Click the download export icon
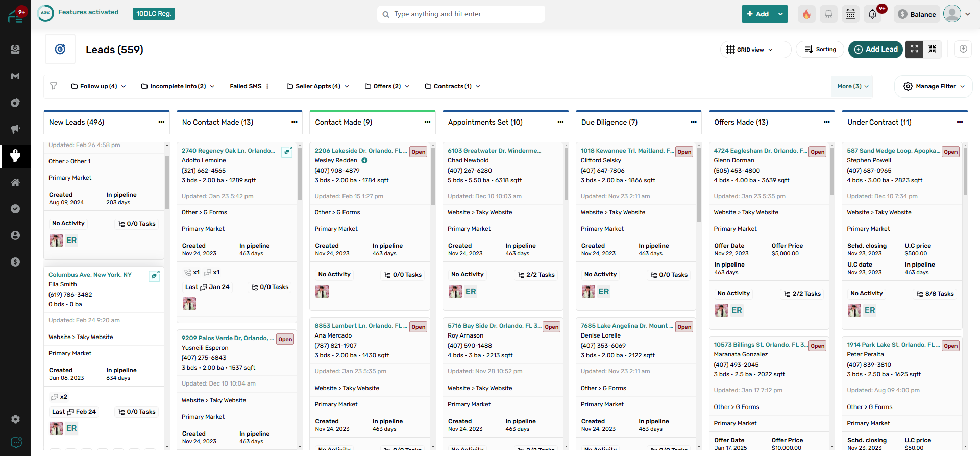The width and height of the screenshot is (980, 456). 963,49
